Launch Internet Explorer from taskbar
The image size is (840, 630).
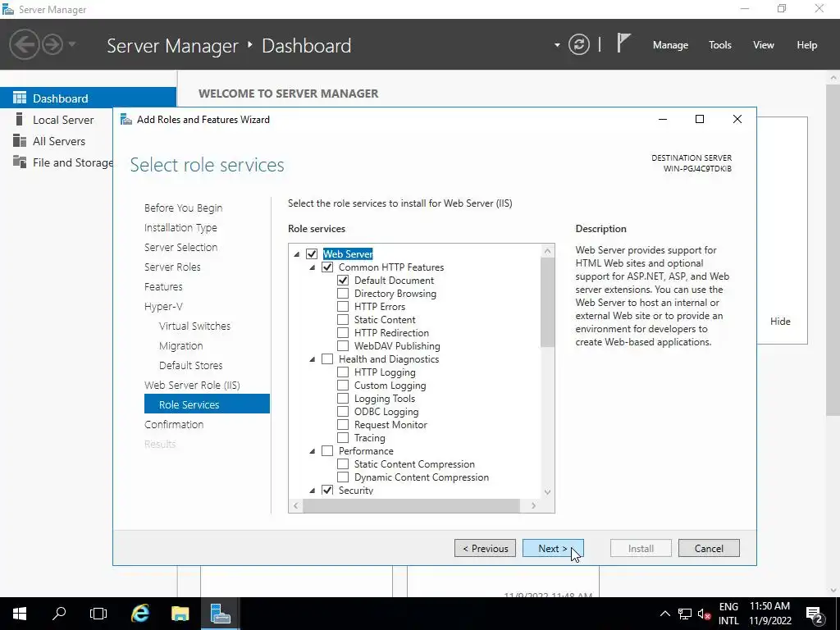tap(140, 614)
